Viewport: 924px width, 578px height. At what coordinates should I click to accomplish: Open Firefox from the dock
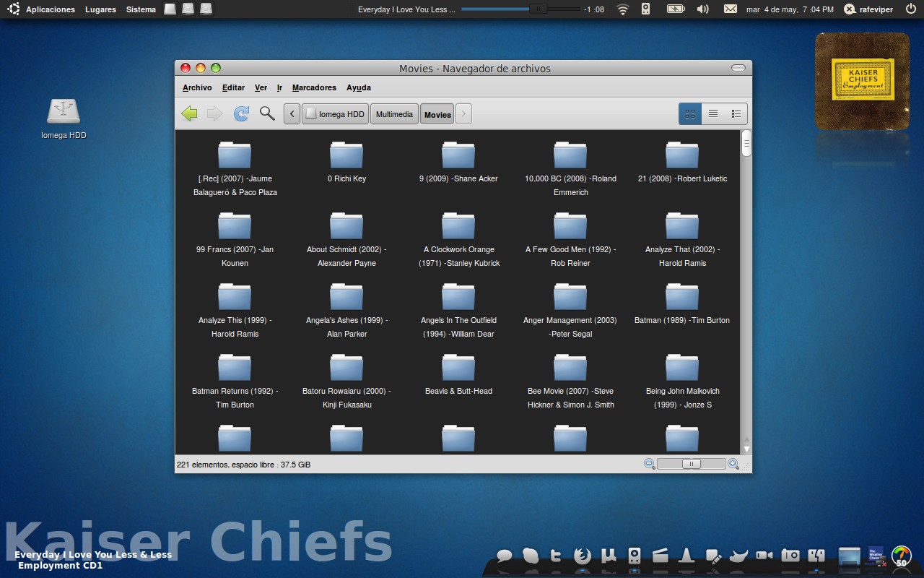pyautogui.click(x=582, y=556)
